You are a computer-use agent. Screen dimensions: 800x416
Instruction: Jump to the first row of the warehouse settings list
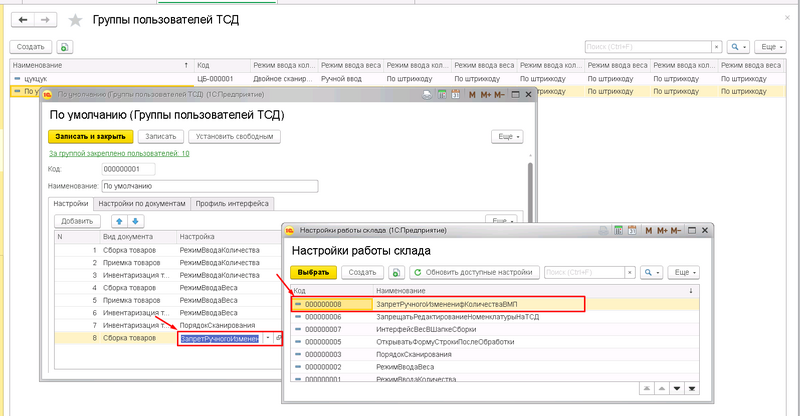(x=646, y=389)
